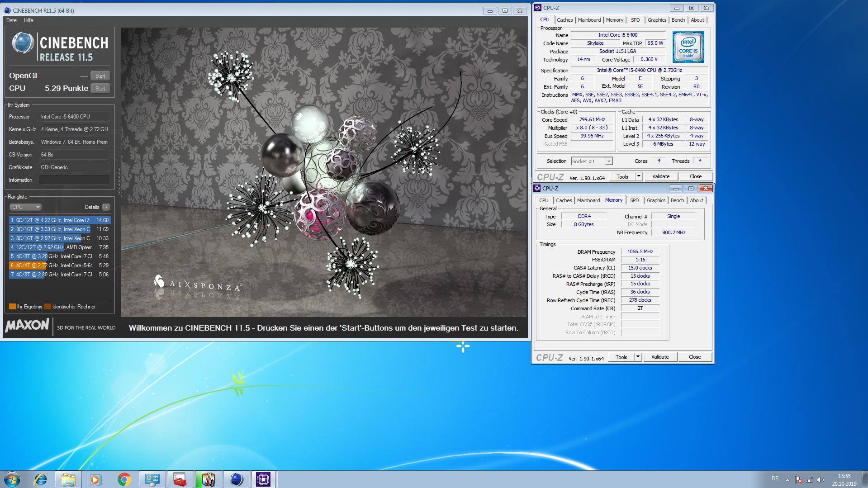Image resolution: width=868 pixels, height=488 pixels.
Task: Open Graphics tab in lower CPU-Z
Action: click(x=656, y=200)
